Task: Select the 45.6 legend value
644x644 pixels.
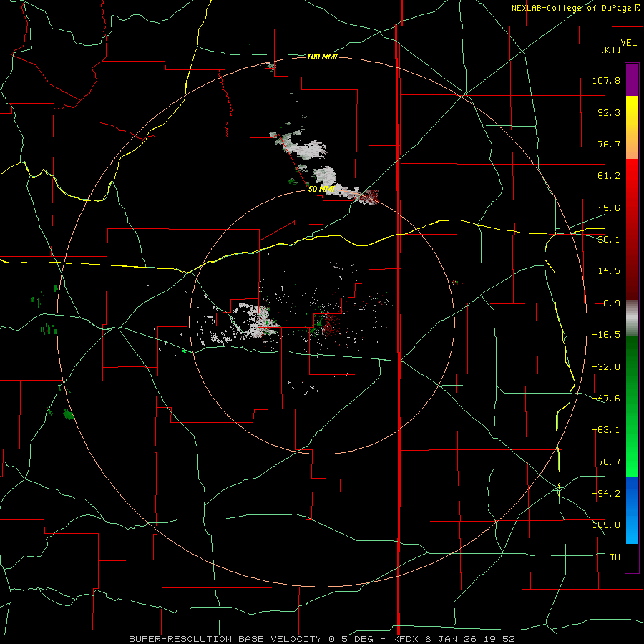Action: [609, 208]
